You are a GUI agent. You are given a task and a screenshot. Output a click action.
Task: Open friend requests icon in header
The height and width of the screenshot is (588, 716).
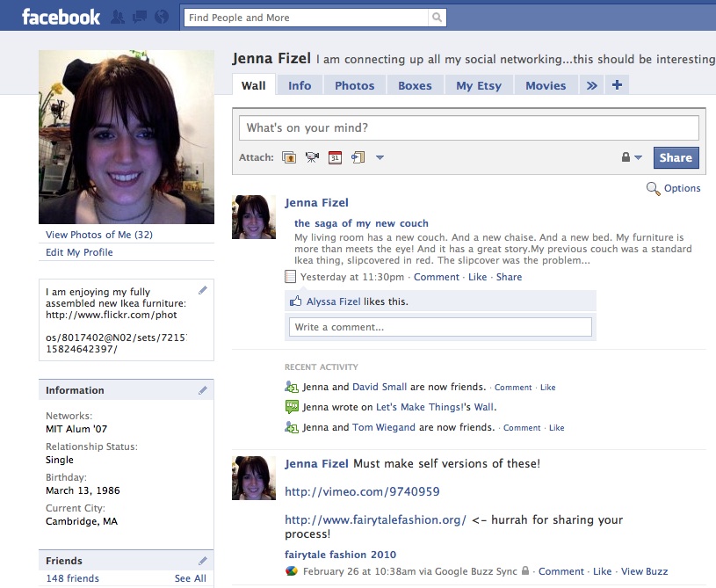point(118,18)
